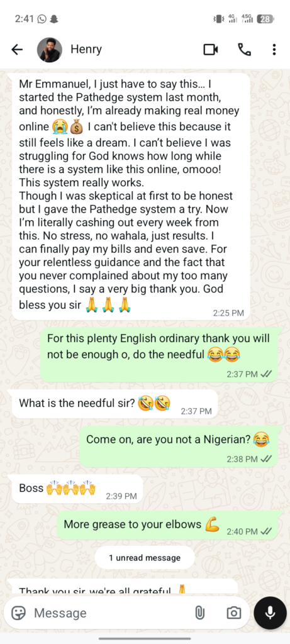Select the long Pathedge testimonial message
Viewport: 290px width, 644px height.
point(131,197)
